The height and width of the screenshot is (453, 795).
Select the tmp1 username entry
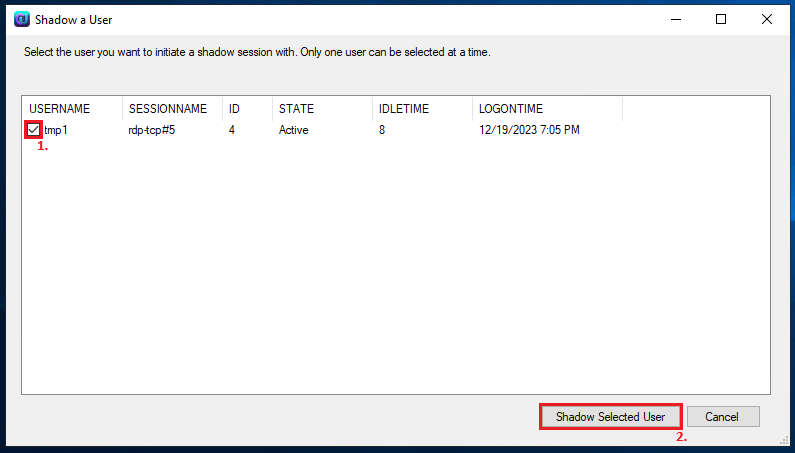pyautogui.click(x=56, y=130)
